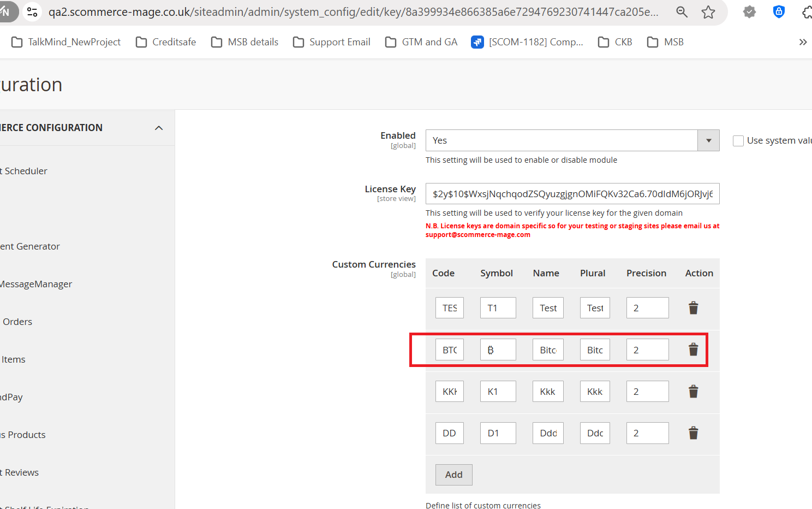Bookmark this page with star icon

click(x=708, y=12)
